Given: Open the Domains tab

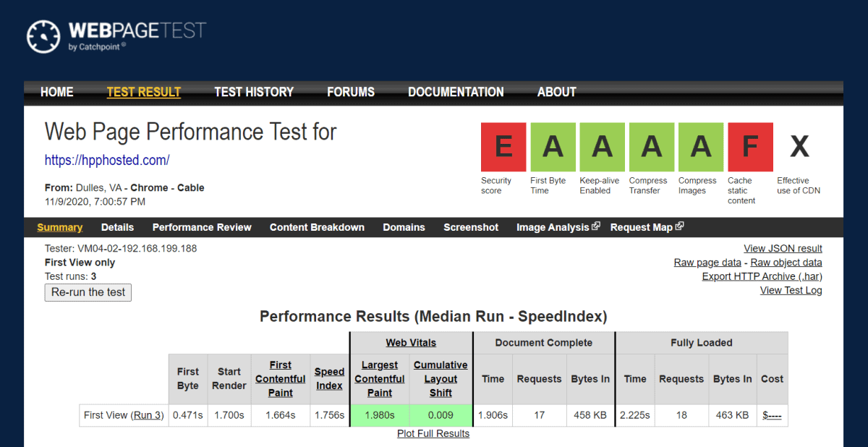Looking at the screenshot, I should coord(404,227).
